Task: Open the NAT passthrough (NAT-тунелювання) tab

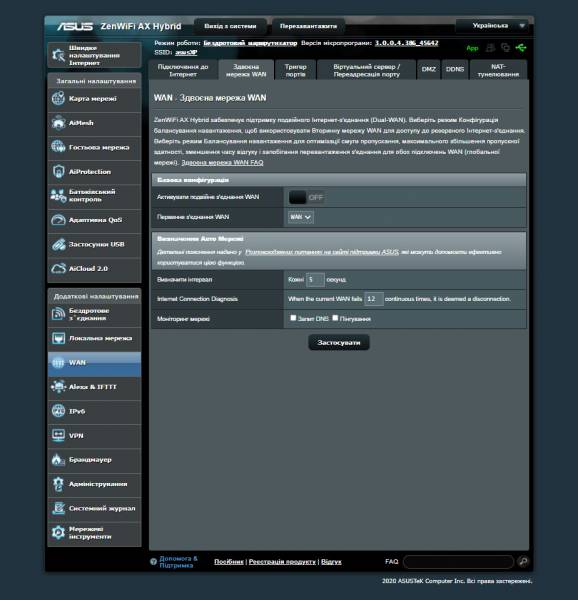Action: [498, 70]
